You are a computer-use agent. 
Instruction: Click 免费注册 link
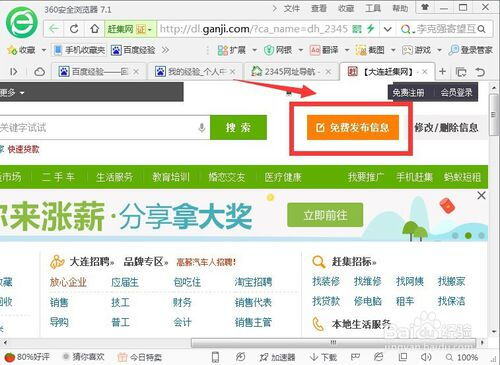click(x=408, y=92)
